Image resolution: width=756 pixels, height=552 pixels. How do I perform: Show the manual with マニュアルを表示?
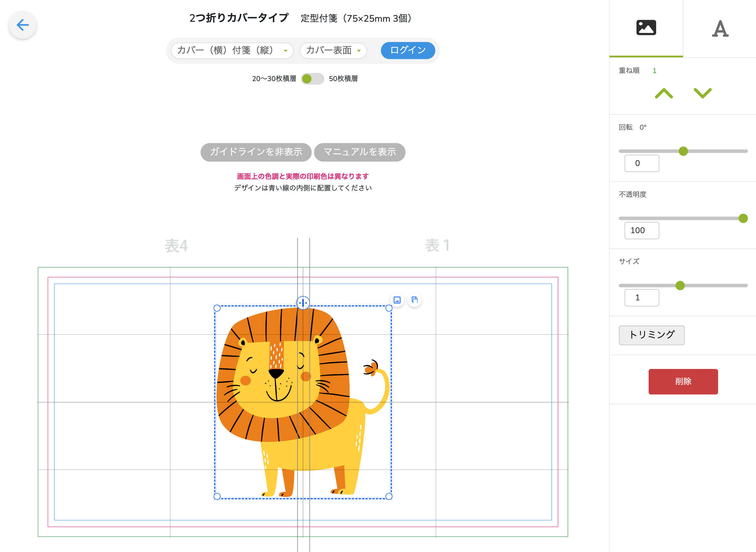pyautogui.click(x=360, y=152)
